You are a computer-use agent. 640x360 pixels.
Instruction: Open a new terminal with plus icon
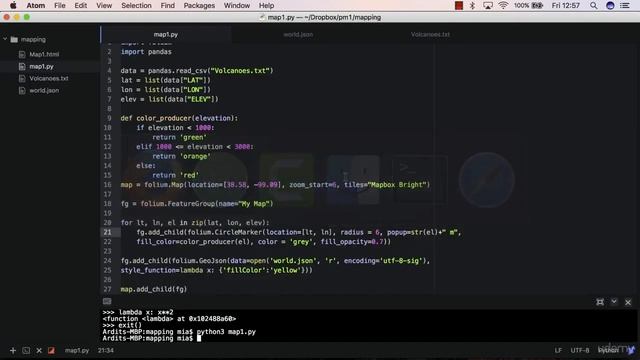click(13, 351)
